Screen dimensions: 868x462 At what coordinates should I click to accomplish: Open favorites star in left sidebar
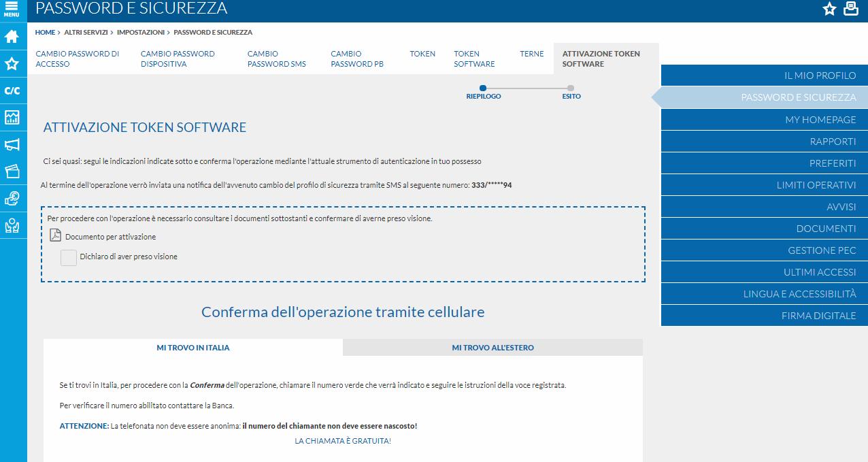pos(12,64)
